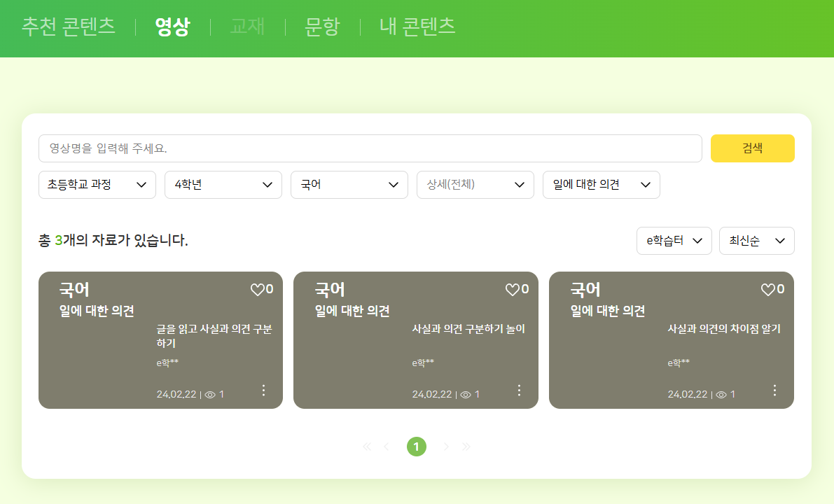Open more options on '글을 읽고 사실과 의견 구분하기' card
Screen dimensions: 834x504
263,391
